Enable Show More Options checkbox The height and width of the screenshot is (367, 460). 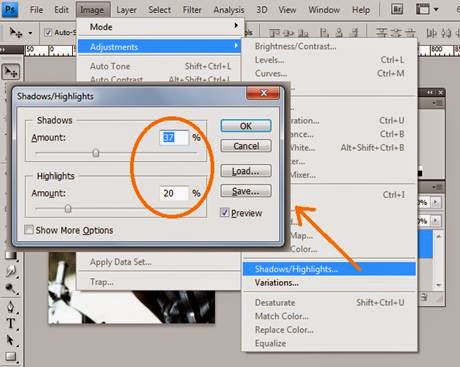click(29, 230)
